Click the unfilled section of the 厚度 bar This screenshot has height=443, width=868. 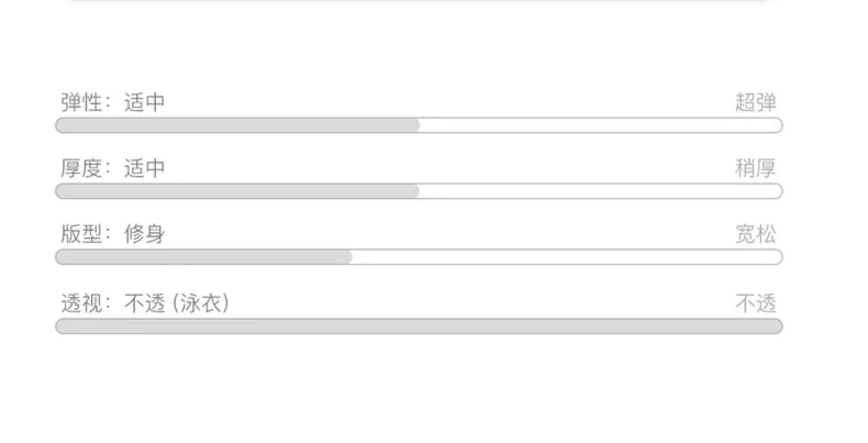(x=601, y=192)
